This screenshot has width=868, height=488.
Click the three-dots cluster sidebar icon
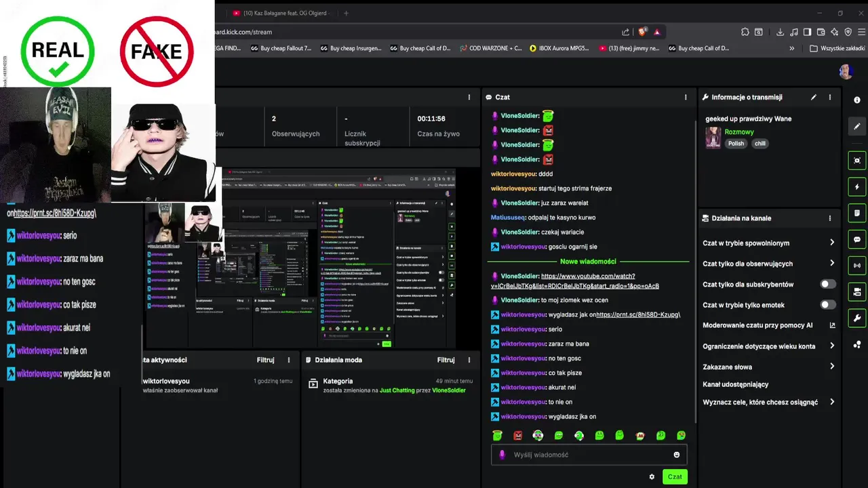[x=857, y=344]
